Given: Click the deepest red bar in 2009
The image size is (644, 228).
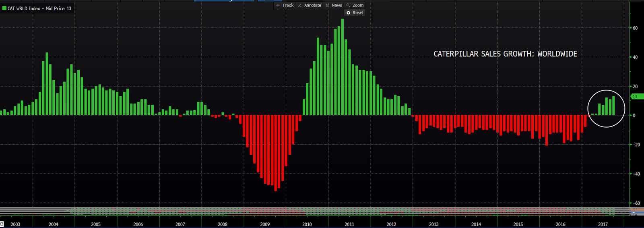Looking at the screenshot, I should coord(276,153).
